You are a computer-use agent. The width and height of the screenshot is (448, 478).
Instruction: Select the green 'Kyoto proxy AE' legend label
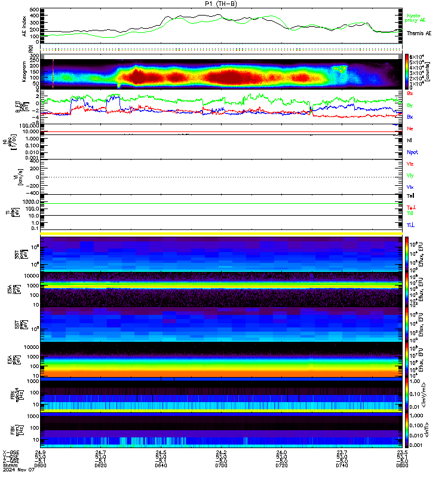tap(415, 18)
